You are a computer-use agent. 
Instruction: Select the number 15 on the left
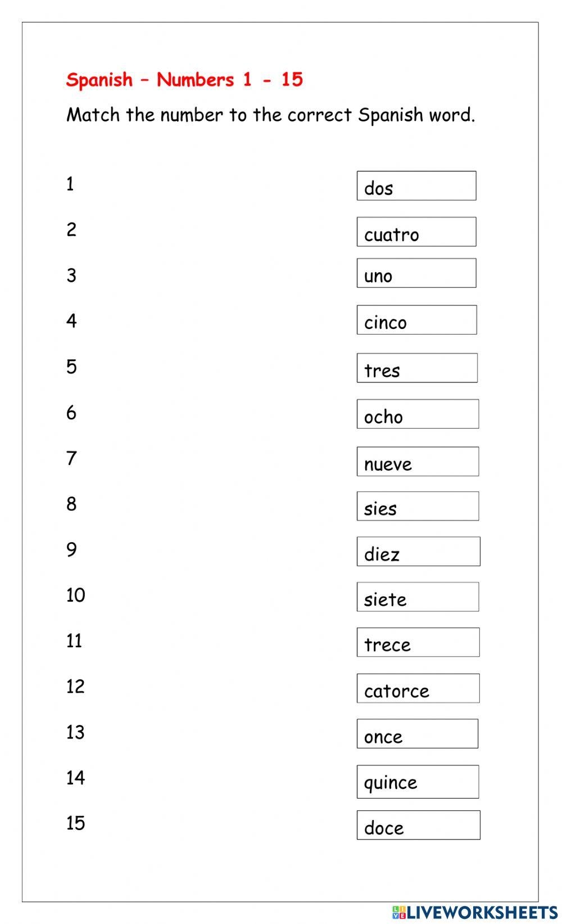click(x=75, y=823)
